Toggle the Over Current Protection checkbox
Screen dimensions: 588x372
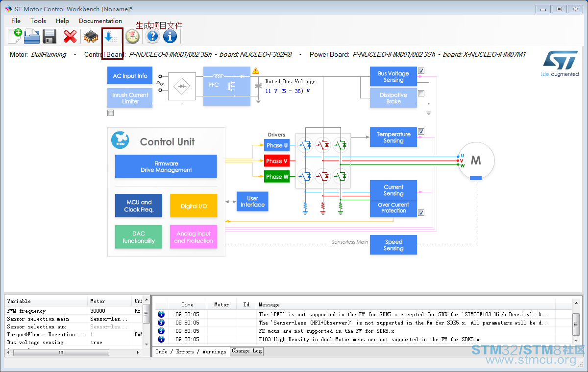pos(421,212)
